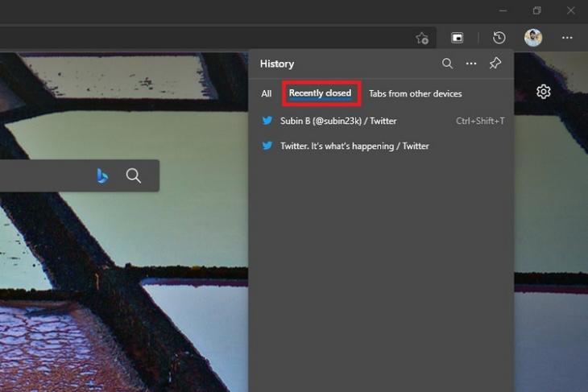Viewport: 588px width, 392px height.
Task: Click the search magnifier in search box
Action: click(134, 175)
